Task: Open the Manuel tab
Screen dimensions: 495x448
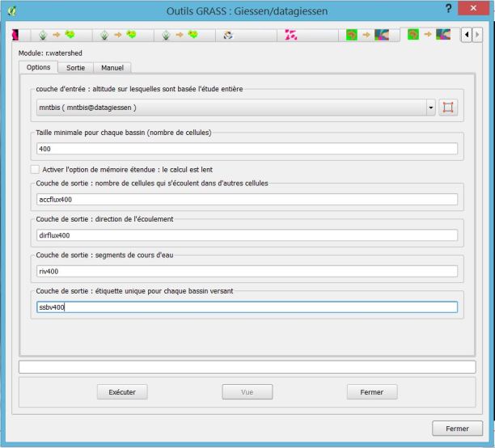Action: [112, 68]
